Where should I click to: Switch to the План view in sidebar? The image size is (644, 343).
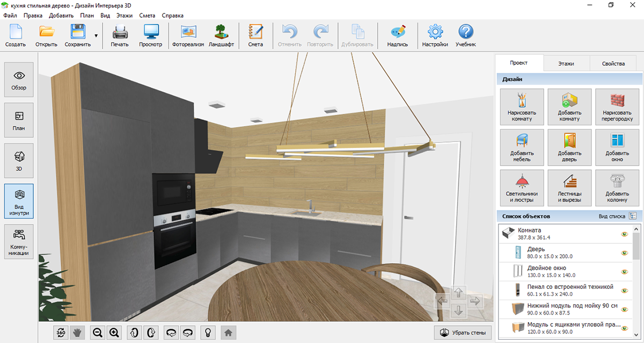point(19,121)
